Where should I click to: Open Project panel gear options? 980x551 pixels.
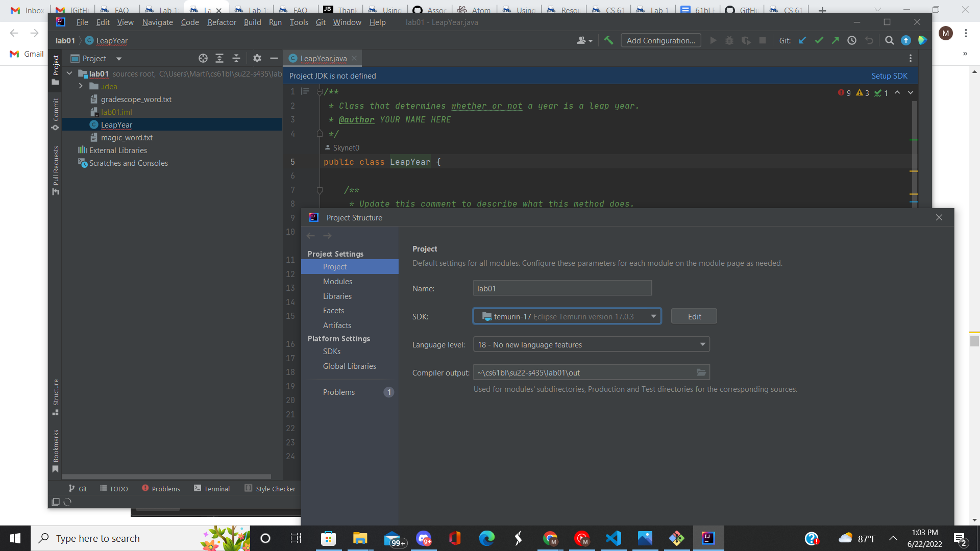click(257, 58)
